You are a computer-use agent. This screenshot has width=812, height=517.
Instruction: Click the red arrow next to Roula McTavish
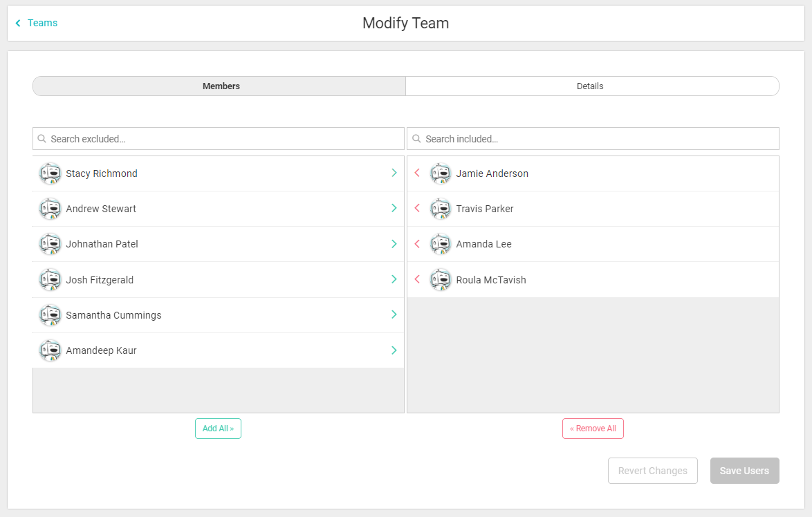click(x=417, y=279)
